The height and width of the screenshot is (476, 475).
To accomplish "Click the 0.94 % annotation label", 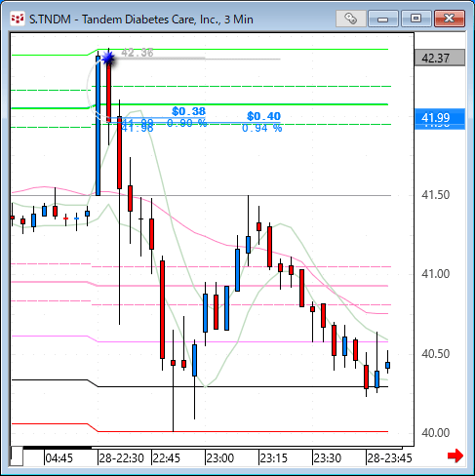I will (262, 128).
